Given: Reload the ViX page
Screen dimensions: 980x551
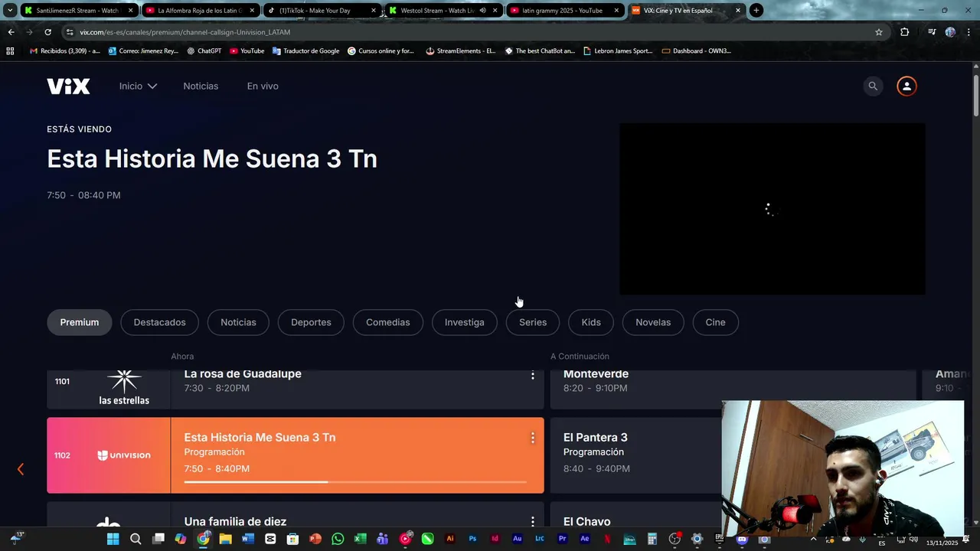Looking at the screenshot, I should (47, 32).
